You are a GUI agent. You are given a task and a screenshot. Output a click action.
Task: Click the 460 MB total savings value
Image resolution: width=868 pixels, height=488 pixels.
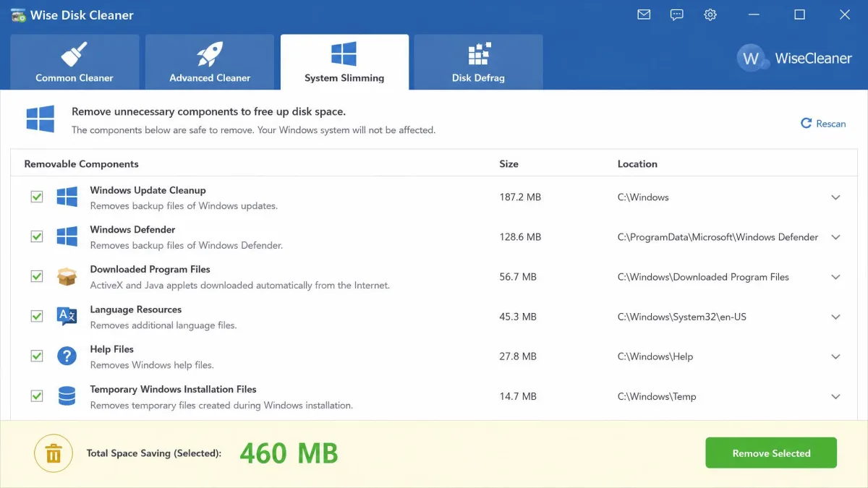point(289,453)
